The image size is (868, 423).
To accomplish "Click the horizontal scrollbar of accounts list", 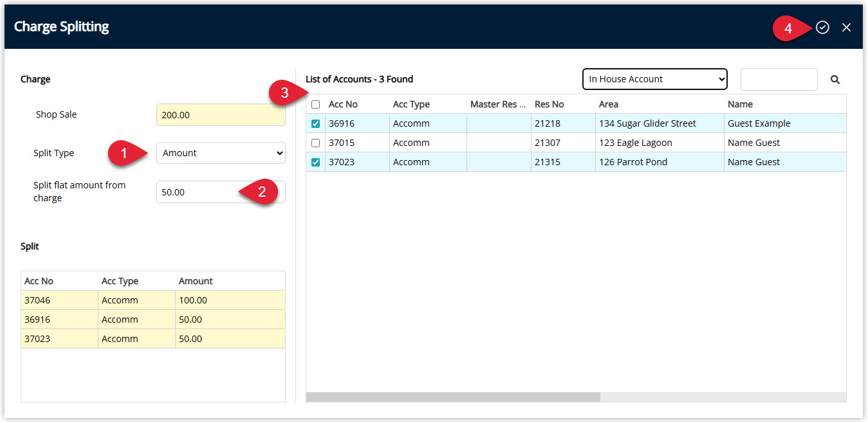I will [x=453, y=397].
